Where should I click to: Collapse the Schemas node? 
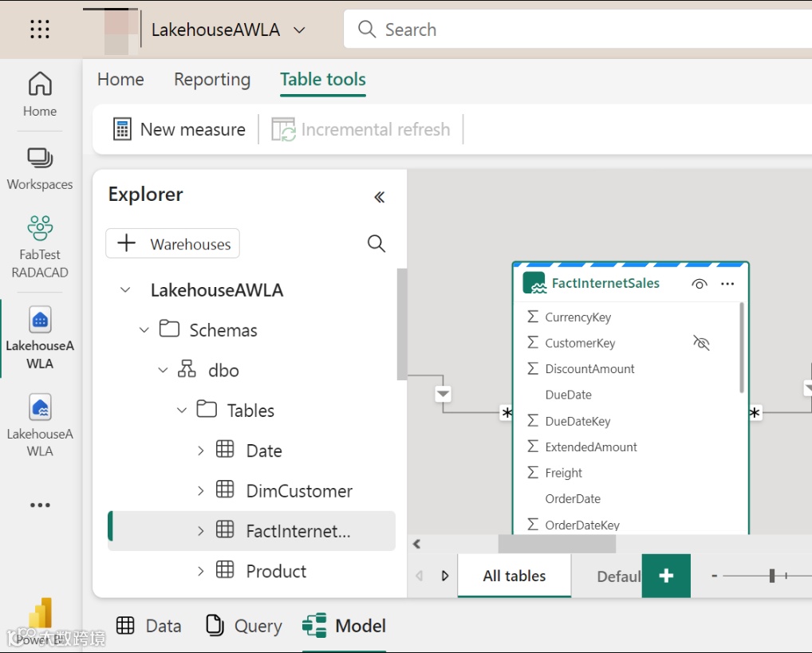tap(144, 330)
